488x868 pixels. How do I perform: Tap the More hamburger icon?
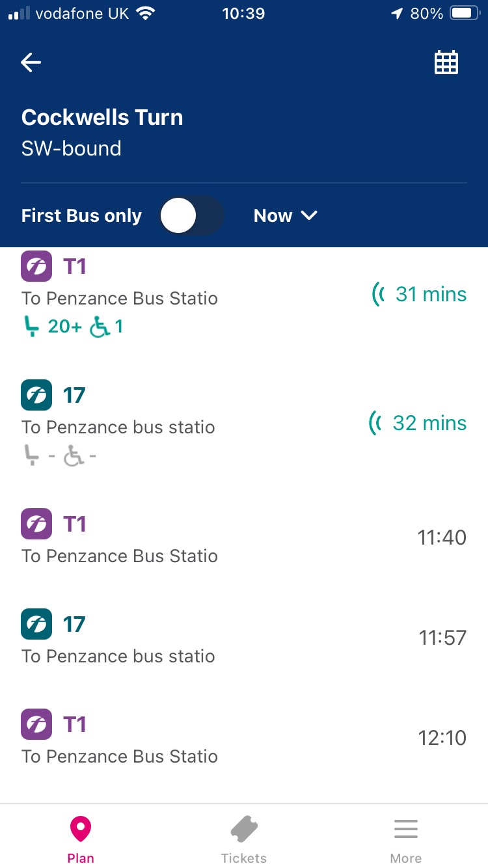405,830
